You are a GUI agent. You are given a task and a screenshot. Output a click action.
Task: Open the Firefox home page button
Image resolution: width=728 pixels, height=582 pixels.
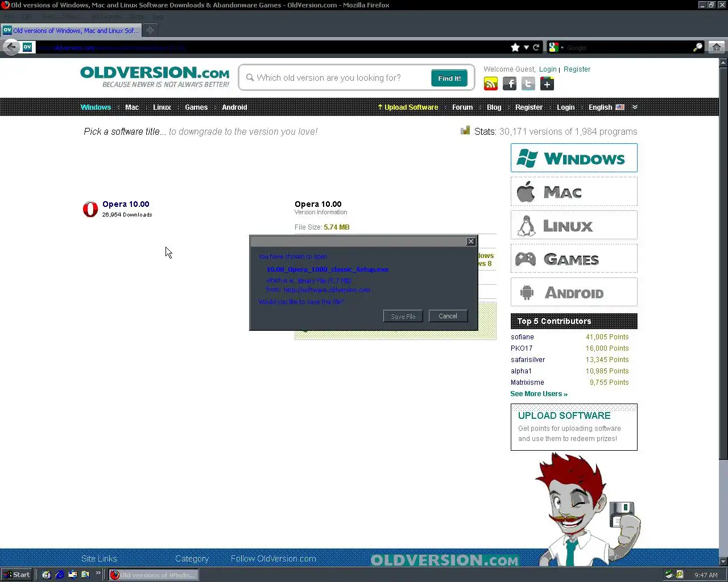[717, 47]
